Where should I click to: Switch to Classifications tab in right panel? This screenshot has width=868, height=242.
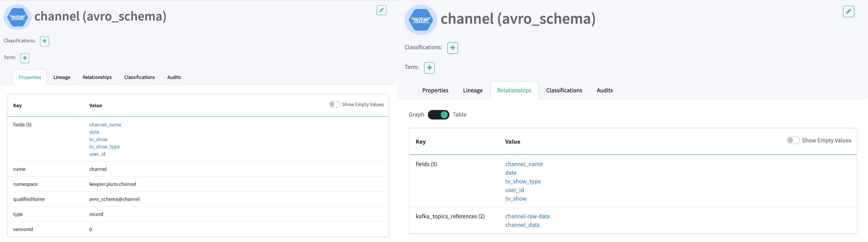coord(564,90)
